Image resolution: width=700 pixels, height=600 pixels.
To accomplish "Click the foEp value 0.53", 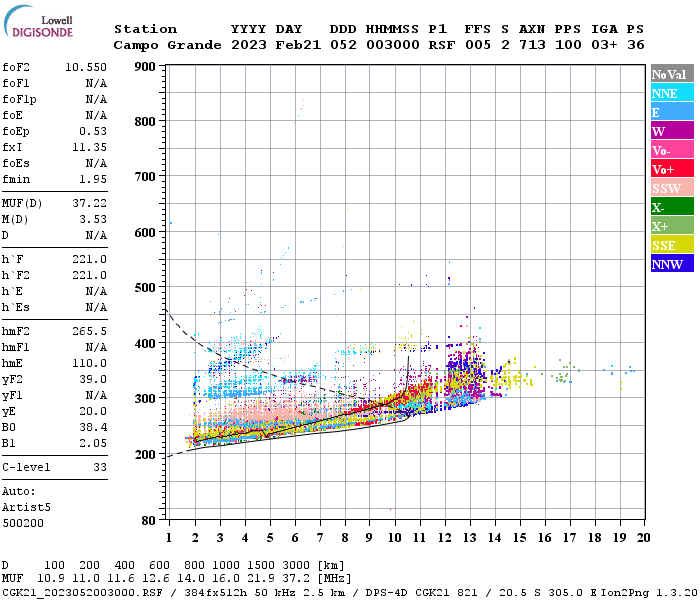I will 93,131.
